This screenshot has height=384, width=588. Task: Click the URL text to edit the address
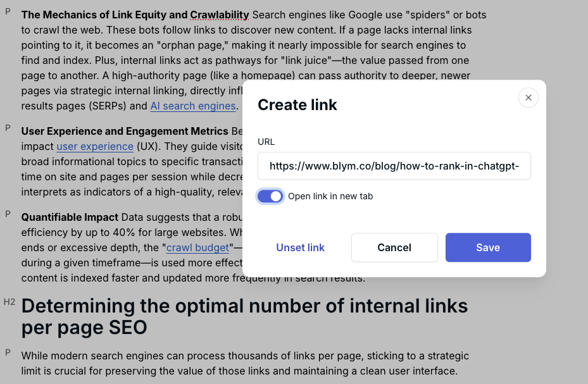[394, 166]
